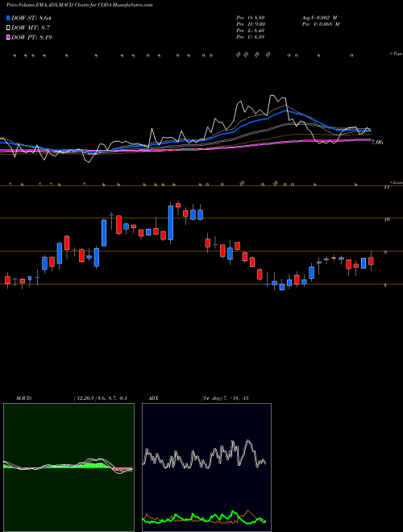Click the ADX (14 day) values text
Viewport: 403px width, 532px height.
click(x=225, y=398)
